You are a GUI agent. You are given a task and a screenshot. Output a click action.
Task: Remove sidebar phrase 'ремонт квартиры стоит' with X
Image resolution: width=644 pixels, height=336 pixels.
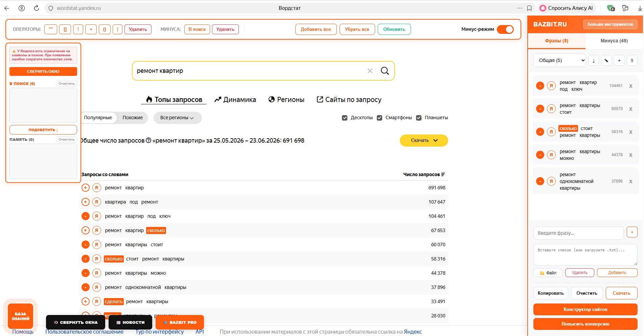(x=631, y=109)
